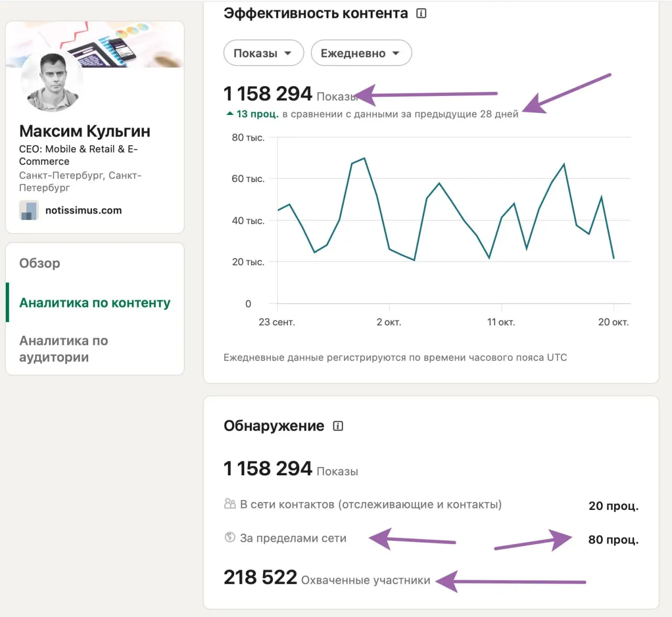This screenshot has height=617, width=672.
Task: Click the В сети контактов label
Action: (x=371, y=505)
